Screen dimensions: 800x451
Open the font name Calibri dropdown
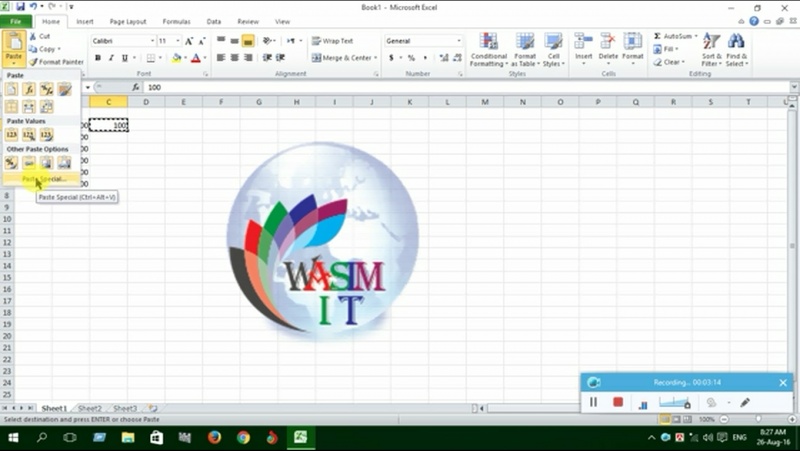[x=152, y=41]
